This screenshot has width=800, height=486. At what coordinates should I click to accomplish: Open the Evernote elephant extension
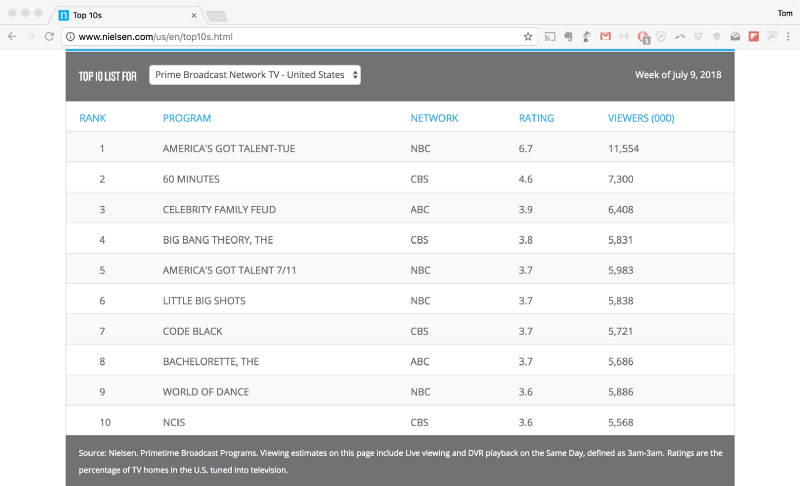coord(568,36)
